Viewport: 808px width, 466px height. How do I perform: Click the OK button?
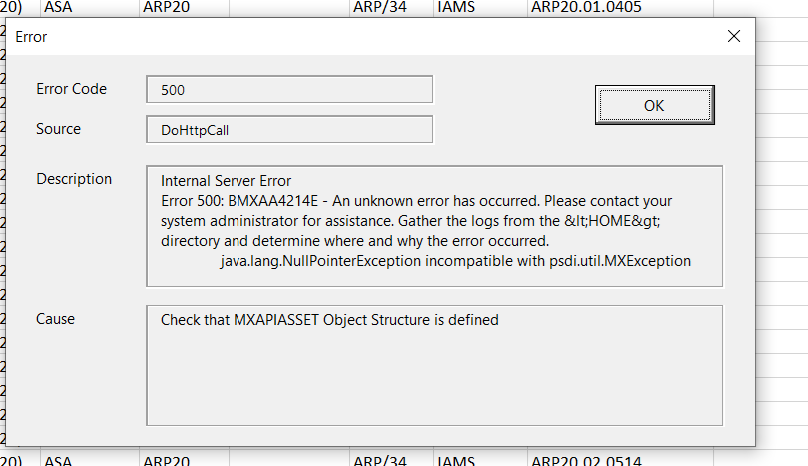653,106
